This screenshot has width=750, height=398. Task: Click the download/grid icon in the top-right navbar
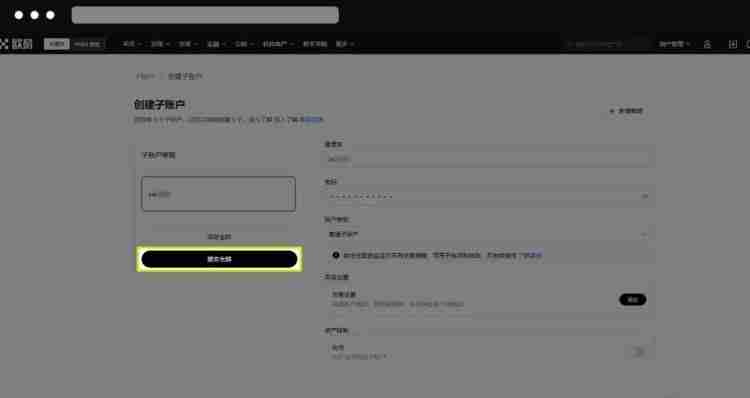732,44
